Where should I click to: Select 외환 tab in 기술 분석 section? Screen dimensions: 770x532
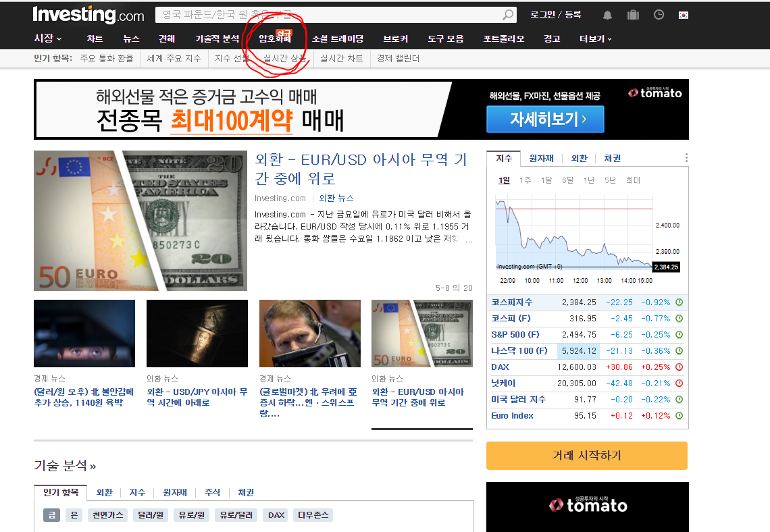coord(104,492)
